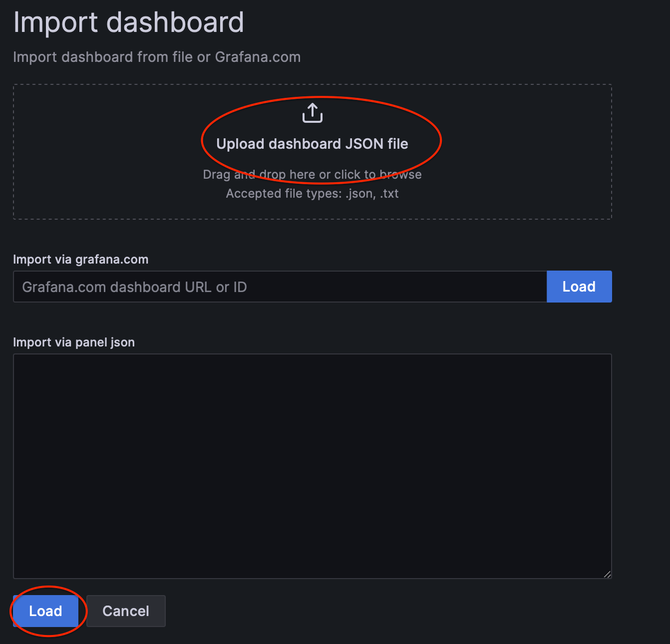Screen dimensions: 670x644
Task: Click "Drag and drop here or click to browse"
Action: click(x=312, y=175)
